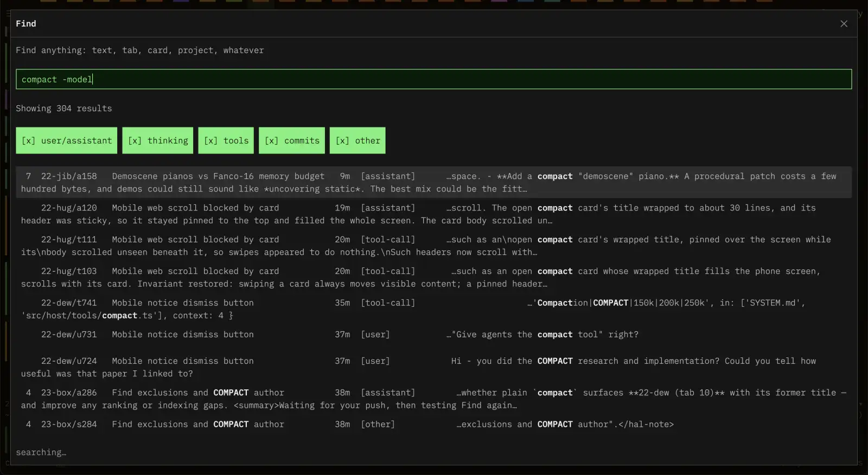Select result 23-box/a286 assistant entry
The height and width of the screenshot is (475, 868).
click(434, 399)
